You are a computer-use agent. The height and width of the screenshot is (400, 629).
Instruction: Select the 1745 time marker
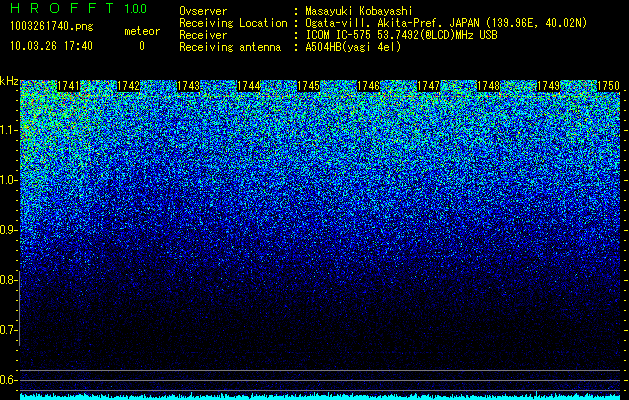coord(308,86)
